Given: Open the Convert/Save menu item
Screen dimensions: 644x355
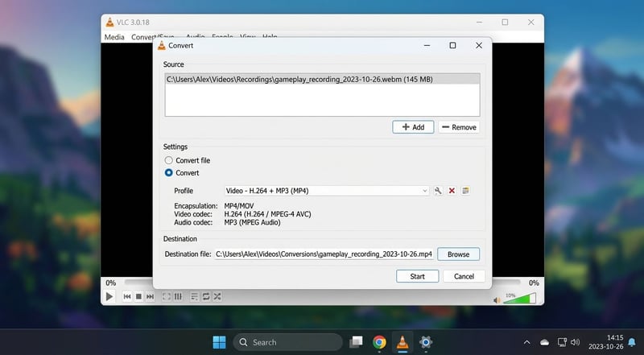Looking at the screenshot, I should (152, 37).
